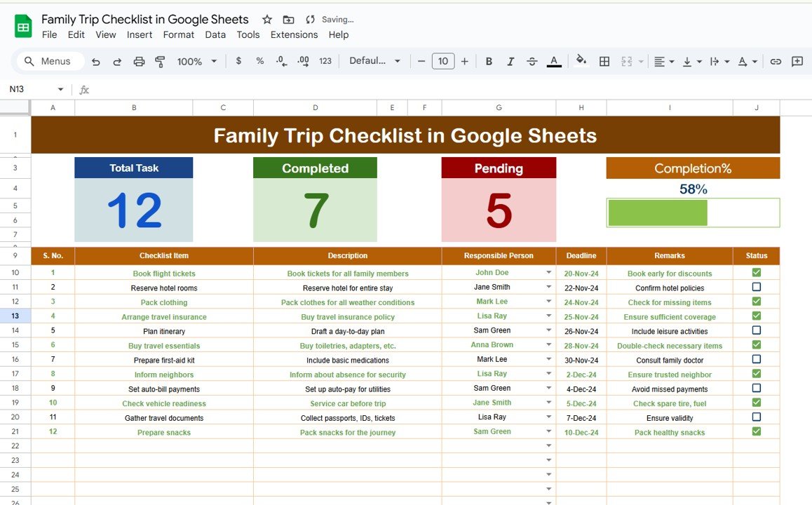
Task: Open Anna Brown responsible person dropdown
Action: [548, 345]
